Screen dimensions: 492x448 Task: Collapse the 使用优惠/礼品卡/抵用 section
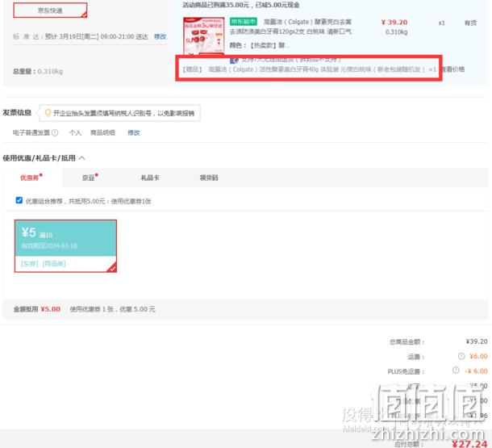click(x=82, y=158)
